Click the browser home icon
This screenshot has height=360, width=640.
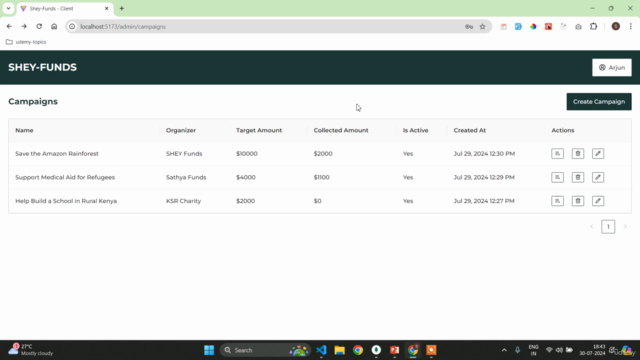(x=54, y=27)
